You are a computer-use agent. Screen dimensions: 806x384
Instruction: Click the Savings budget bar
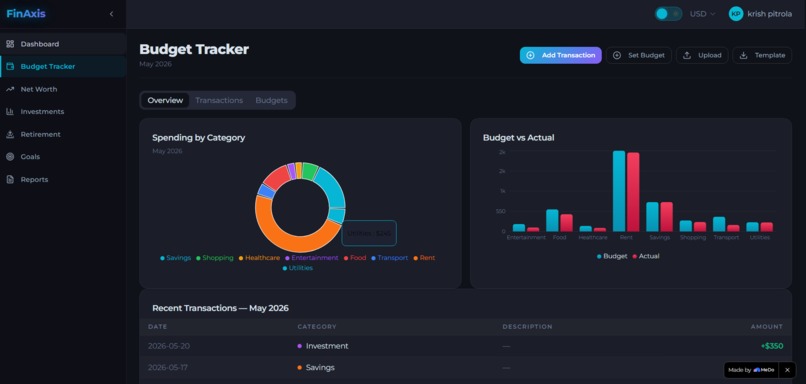[x=652, y=217]
